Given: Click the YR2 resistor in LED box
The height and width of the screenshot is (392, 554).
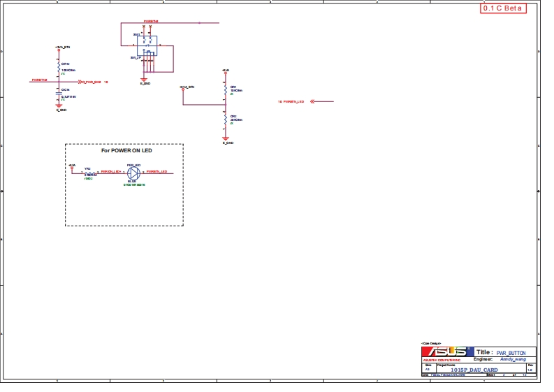Looking at the screenshot, I should tap(89, 172).
